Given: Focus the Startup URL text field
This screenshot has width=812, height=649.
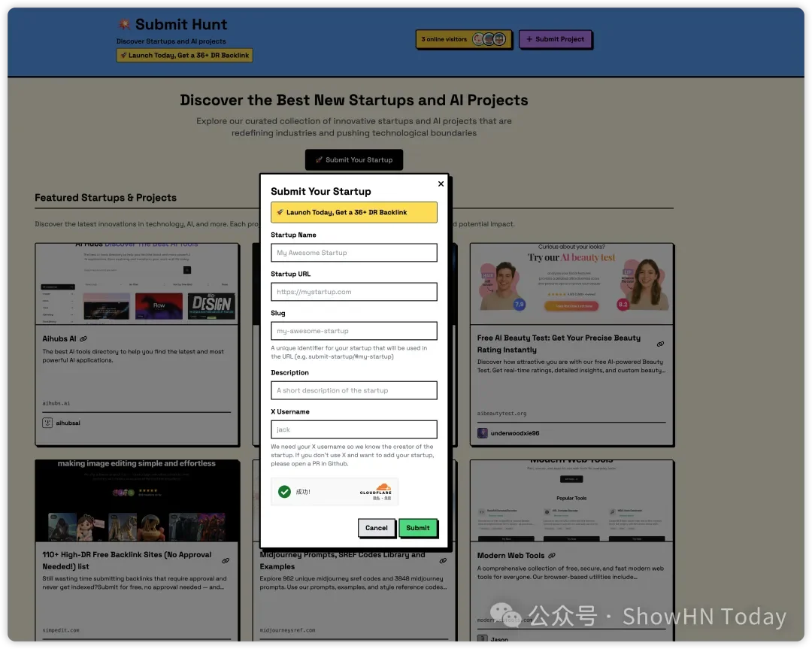Looking at the screenshot, I should point(353,292).
